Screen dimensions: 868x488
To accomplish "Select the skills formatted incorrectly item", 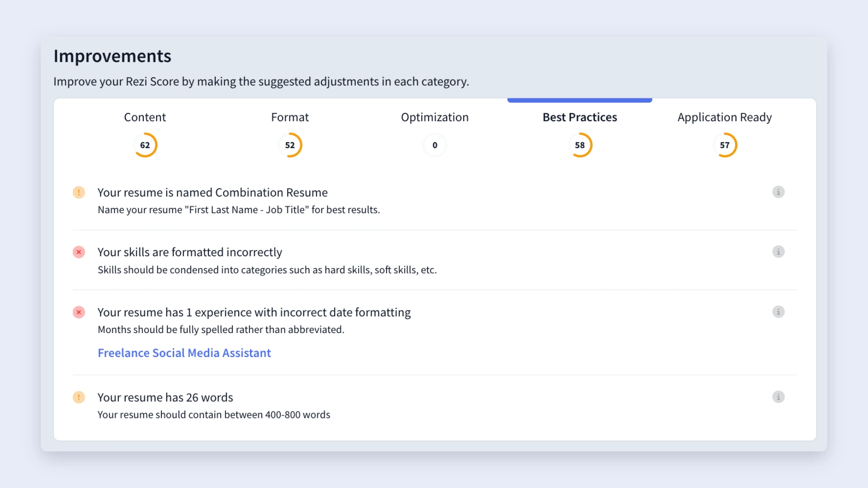I will [434, 260].
